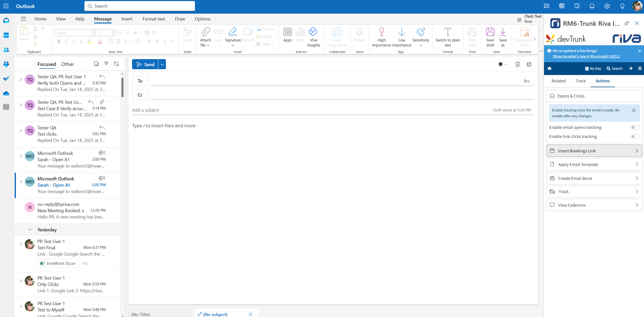
Task: Open the Related tab in Riva panel
Action: [x=558, y=81]
